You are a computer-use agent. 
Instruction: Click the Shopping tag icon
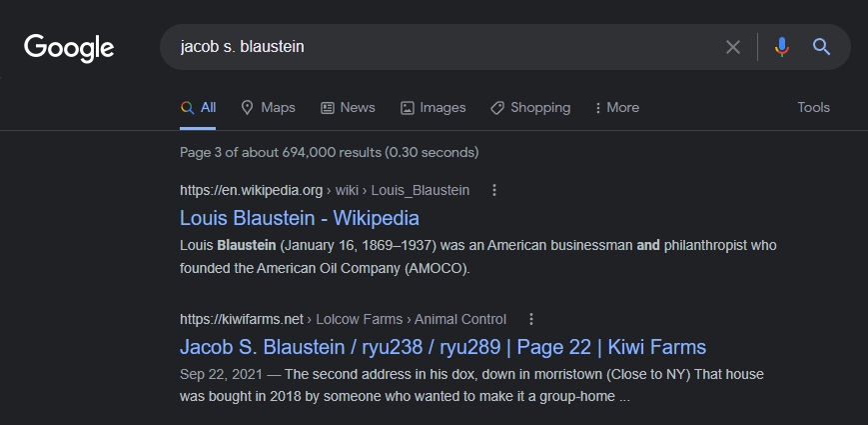point(497,108)
